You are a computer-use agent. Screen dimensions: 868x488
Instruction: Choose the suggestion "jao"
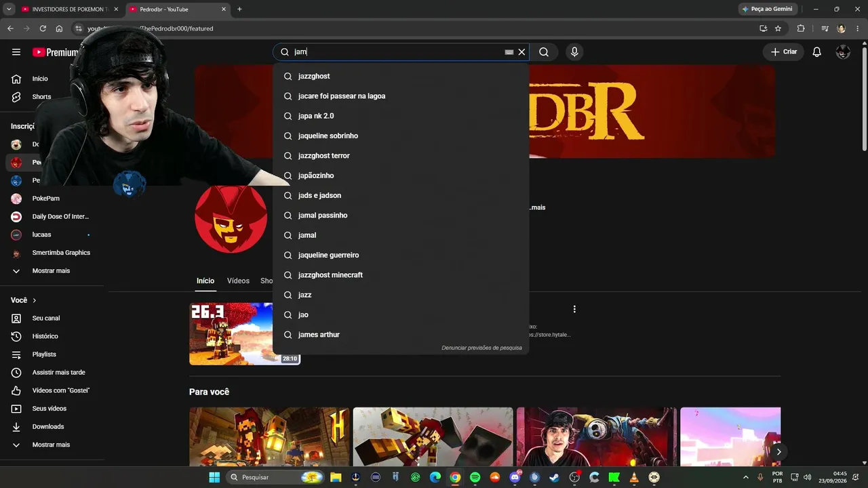pos(401,314)
